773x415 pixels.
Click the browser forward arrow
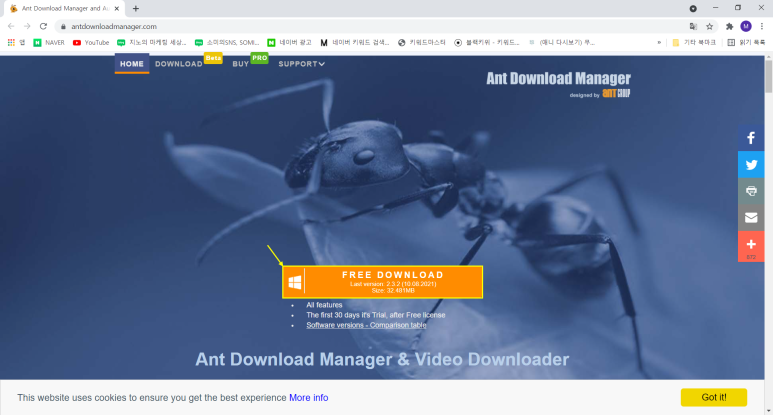27,26
